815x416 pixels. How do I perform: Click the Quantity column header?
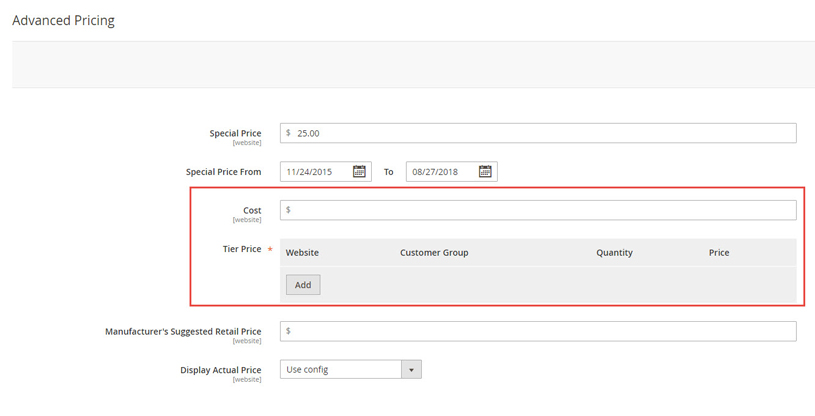coord(614,253)
